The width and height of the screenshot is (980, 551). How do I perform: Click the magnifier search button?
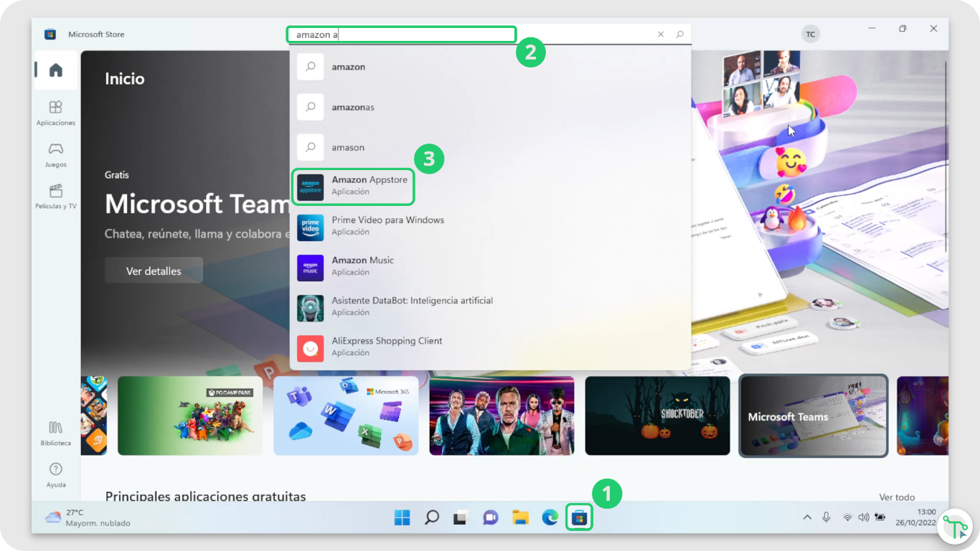679,34
